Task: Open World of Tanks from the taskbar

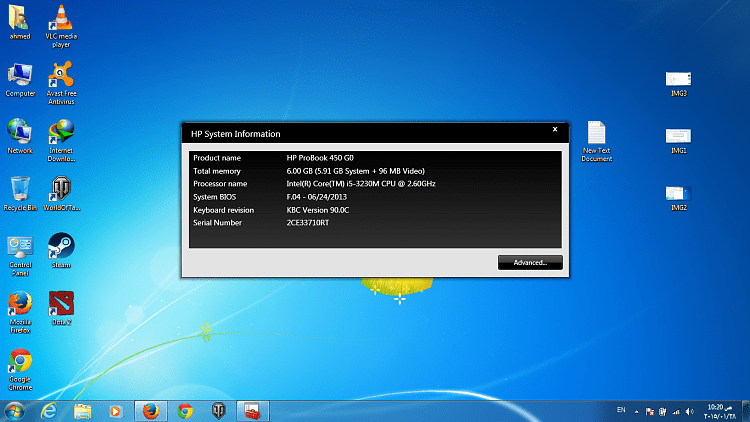Action: click(x=219, y=411)
